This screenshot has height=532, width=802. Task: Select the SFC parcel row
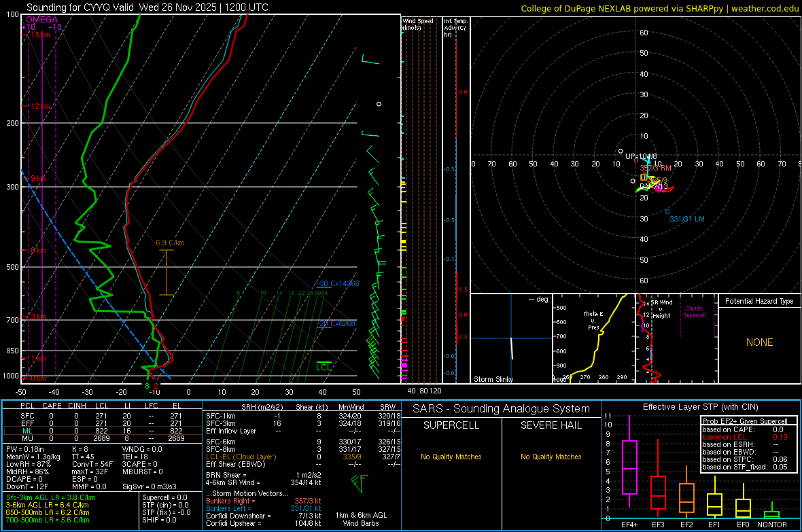tap(103, 416)
